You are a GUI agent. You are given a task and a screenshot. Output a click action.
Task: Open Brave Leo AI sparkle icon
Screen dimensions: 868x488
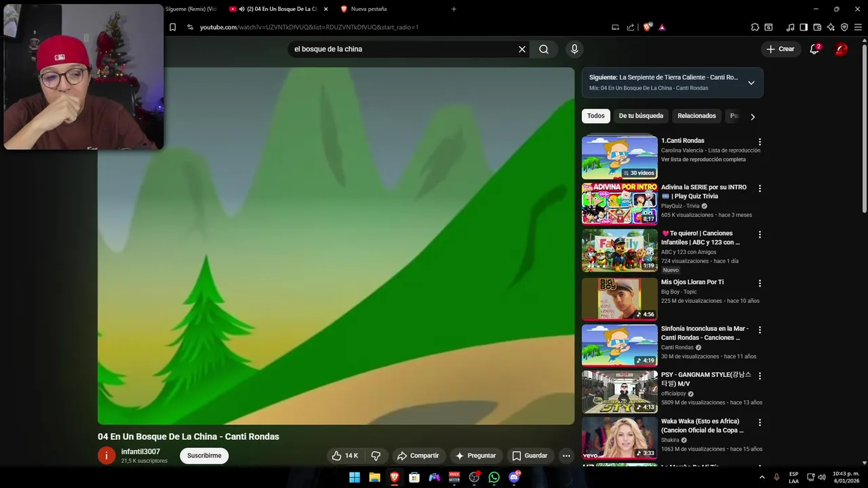point(831,27)
